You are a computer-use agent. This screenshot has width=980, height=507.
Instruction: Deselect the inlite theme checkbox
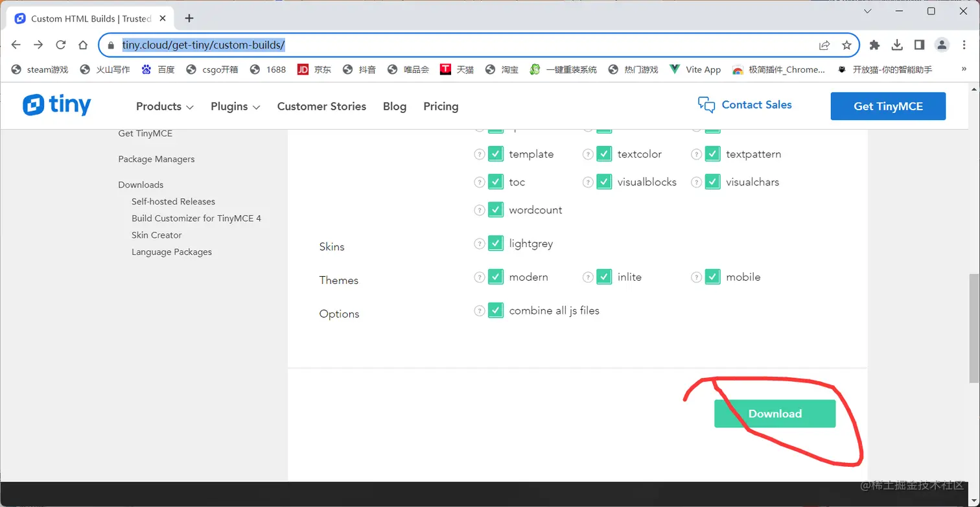604,277
